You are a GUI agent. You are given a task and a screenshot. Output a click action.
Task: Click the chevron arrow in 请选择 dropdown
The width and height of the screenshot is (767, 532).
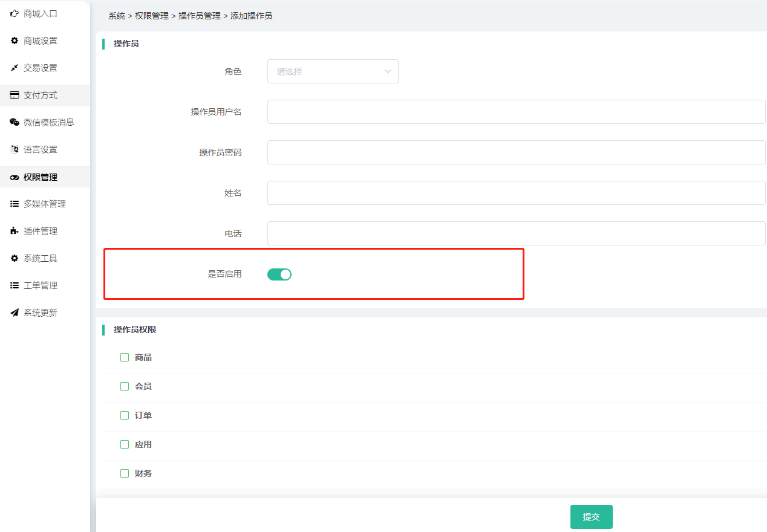(388, 71)
